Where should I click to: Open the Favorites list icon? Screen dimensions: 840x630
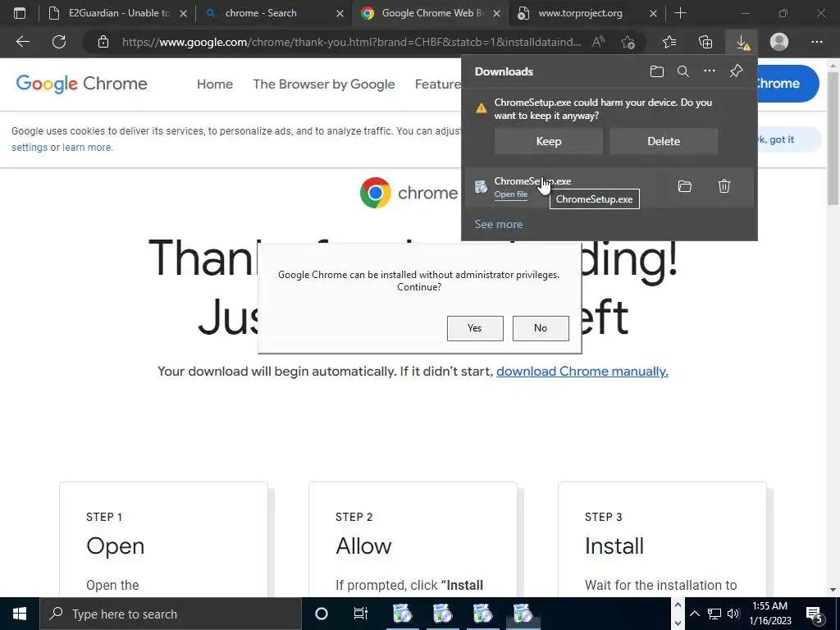[669, 42]
